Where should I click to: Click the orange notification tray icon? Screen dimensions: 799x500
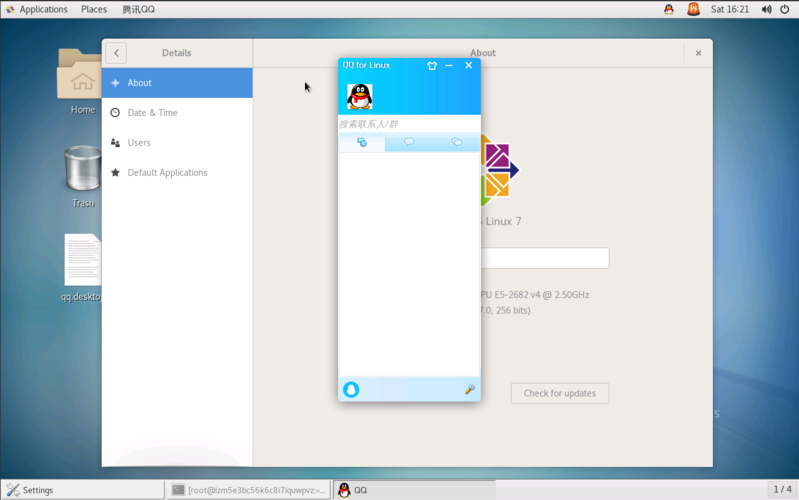tap(693, 9)
